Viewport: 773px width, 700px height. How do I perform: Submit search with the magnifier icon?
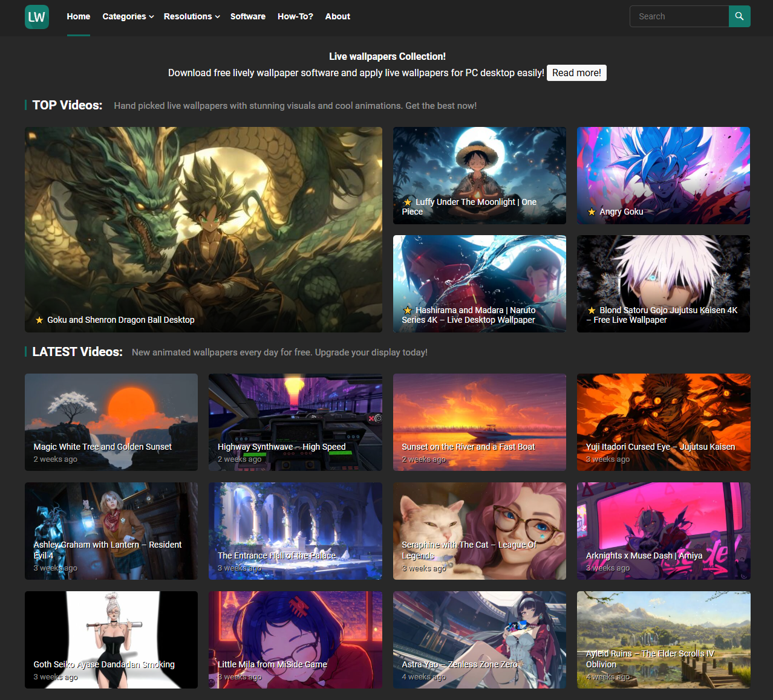(x=739, y=16)
